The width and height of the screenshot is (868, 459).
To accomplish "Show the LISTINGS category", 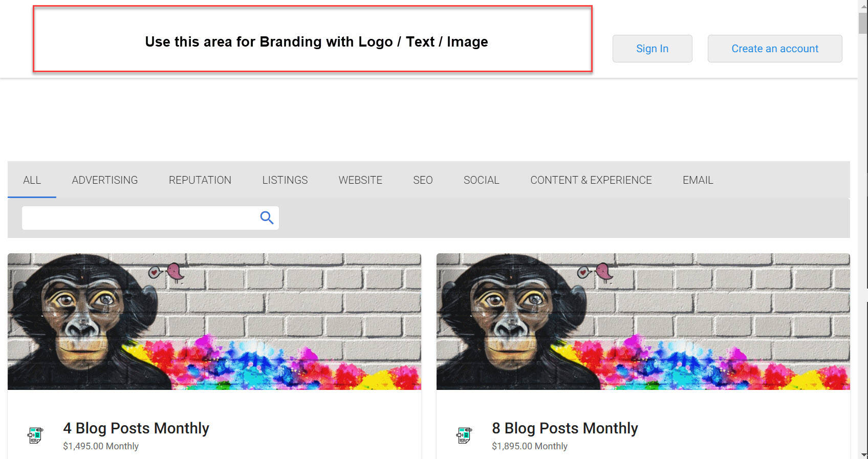I will pos(285,180).
